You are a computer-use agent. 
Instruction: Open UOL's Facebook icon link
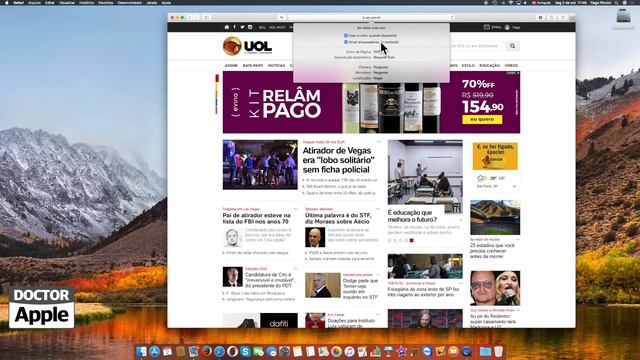(x=234, y=27)
